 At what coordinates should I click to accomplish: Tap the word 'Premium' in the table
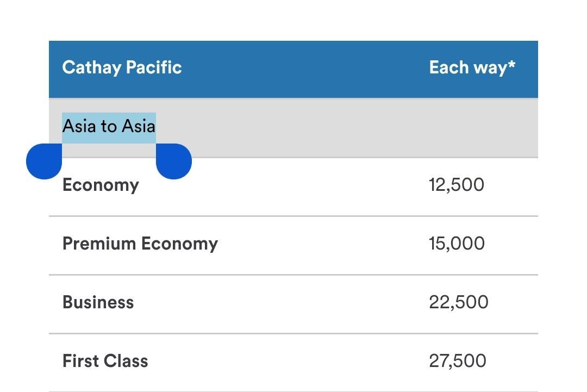click(x=99, y=244)
